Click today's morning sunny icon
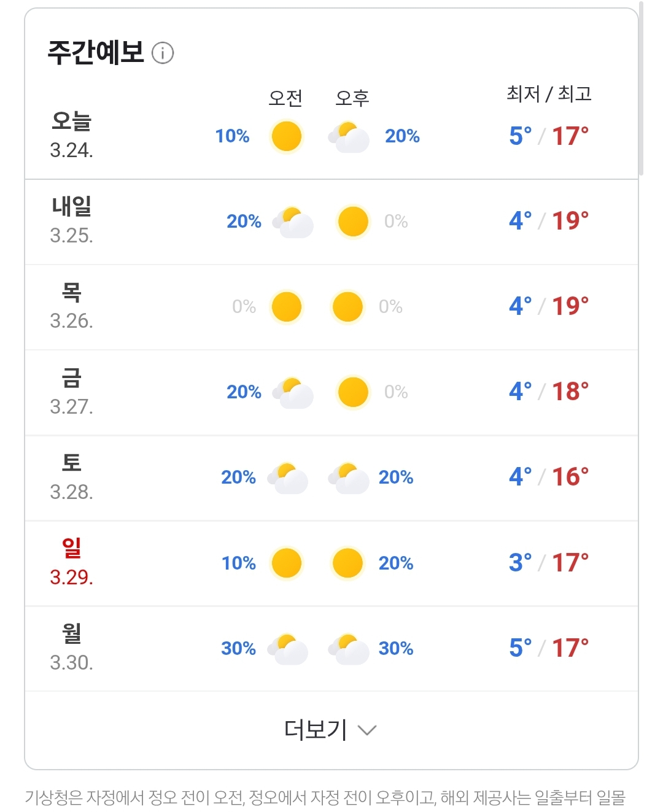The height and width of the screenshot is (812, 663). pos(287,136)
